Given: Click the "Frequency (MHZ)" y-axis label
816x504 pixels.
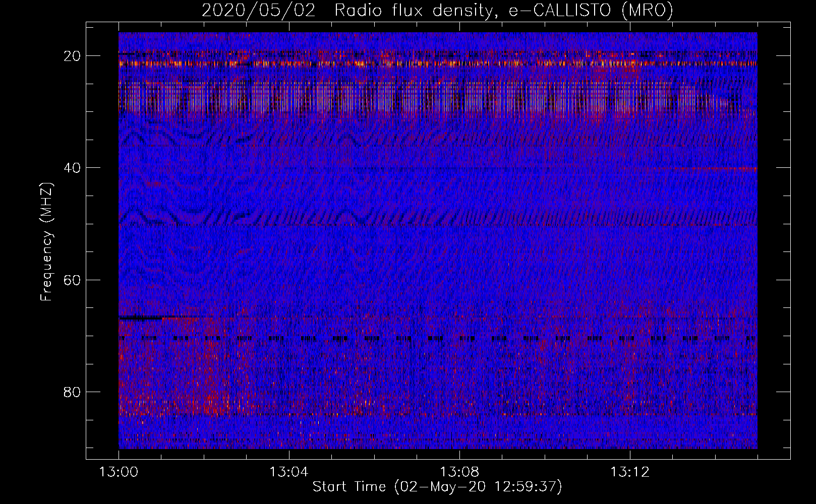Looking at the screenshot, I should pyautogui.click(x=46, y=241).
